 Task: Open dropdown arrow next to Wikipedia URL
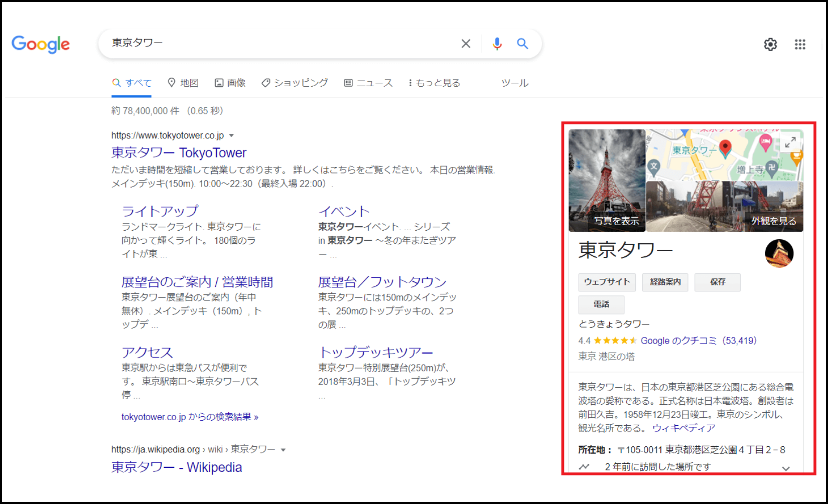tap(283, 450)
